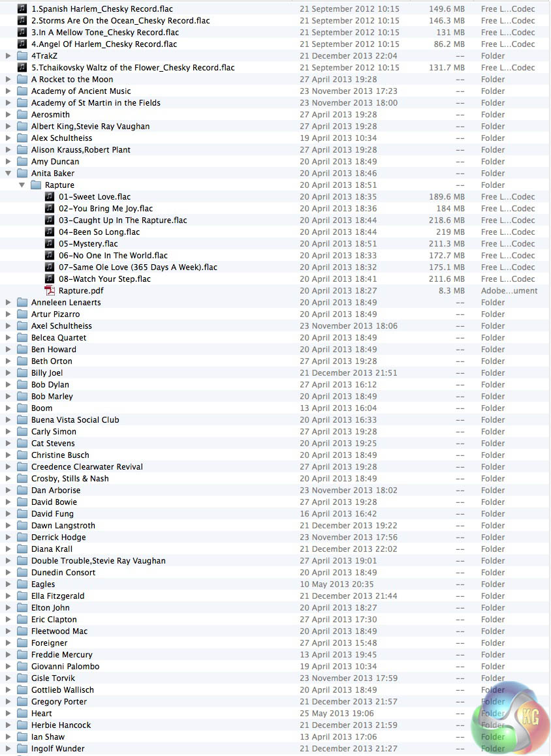This screenshot has width=551, height=756.
Task: Click audio icon of 4.Angel Of Harlem
Action: point(22,44)
